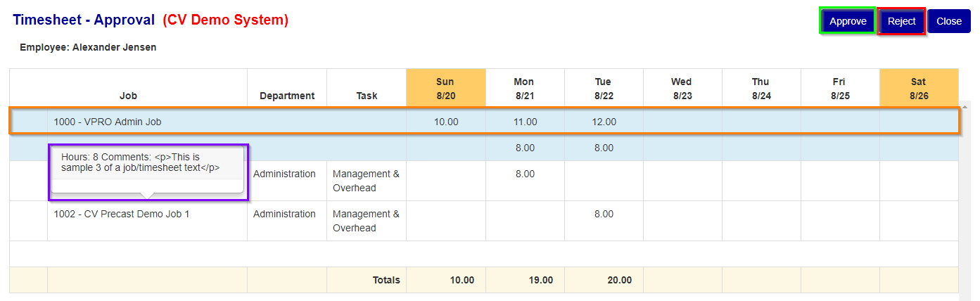
Task: Select the 1002 - CV Precast Demo Job 1 row
Action: pyautogui.click(x=484, y=221)
